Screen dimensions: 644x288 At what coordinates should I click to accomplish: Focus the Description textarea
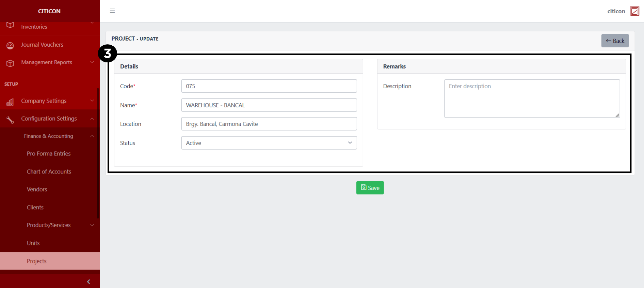(x=532, y=98)
